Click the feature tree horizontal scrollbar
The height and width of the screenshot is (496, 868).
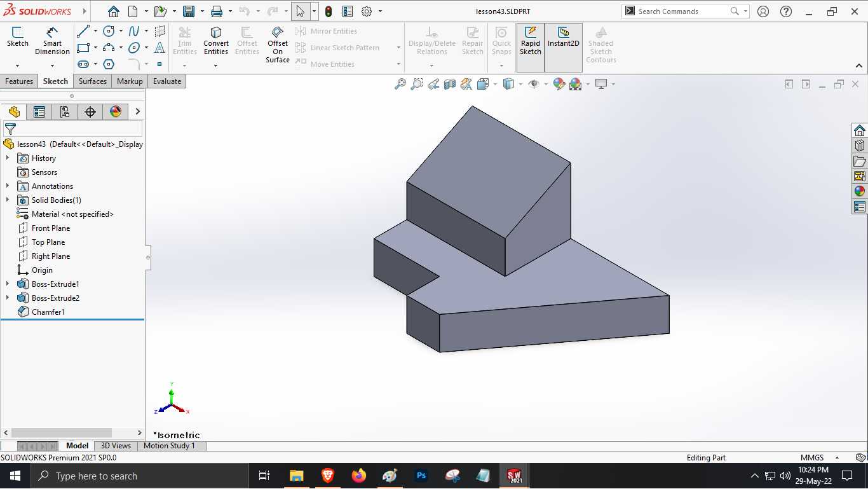pos(62,432)
